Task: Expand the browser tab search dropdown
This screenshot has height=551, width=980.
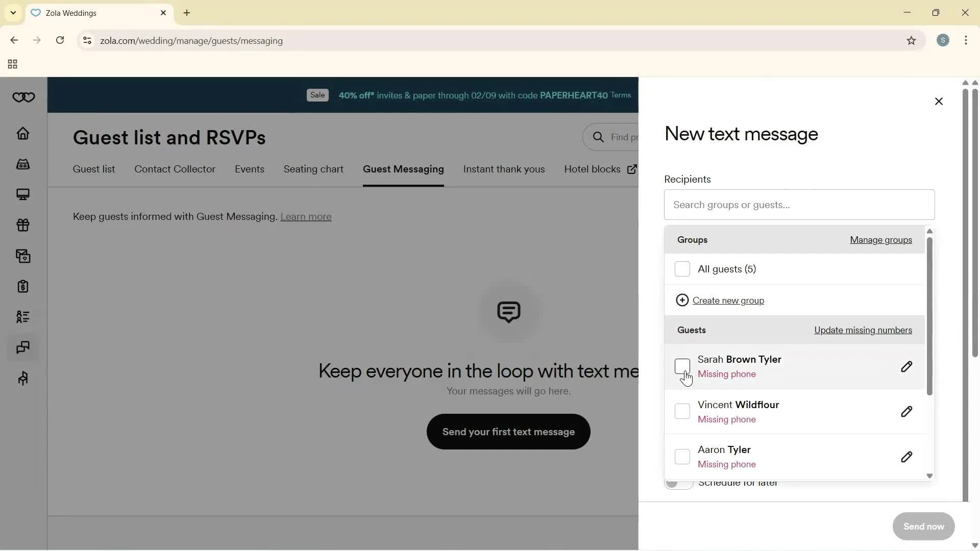Action: pos(13,13)
